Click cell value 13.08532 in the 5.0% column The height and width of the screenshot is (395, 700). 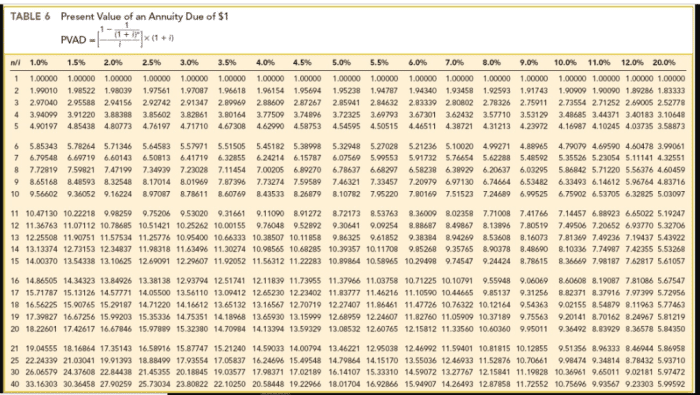[344, 329]
